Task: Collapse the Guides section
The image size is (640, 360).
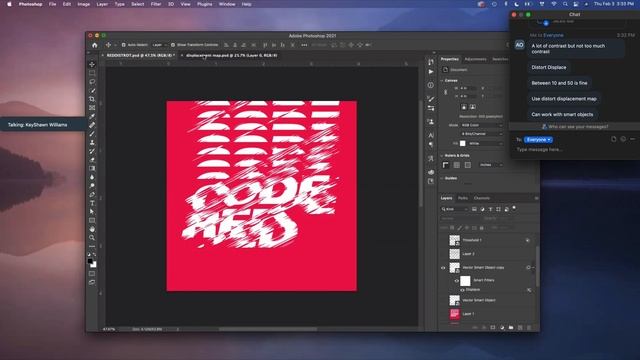Action: tap(442, 178)
